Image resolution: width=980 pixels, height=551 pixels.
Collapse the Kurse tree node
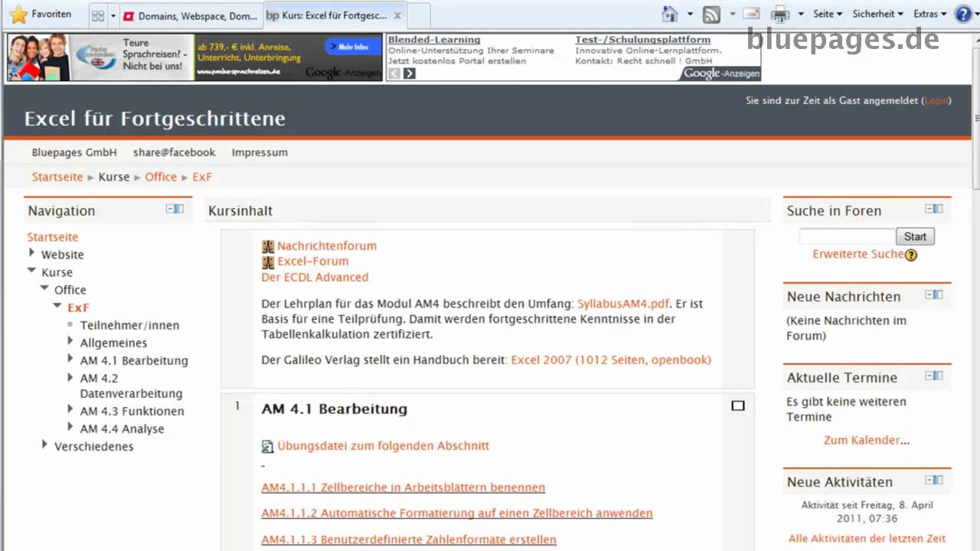tap(31, 270)
